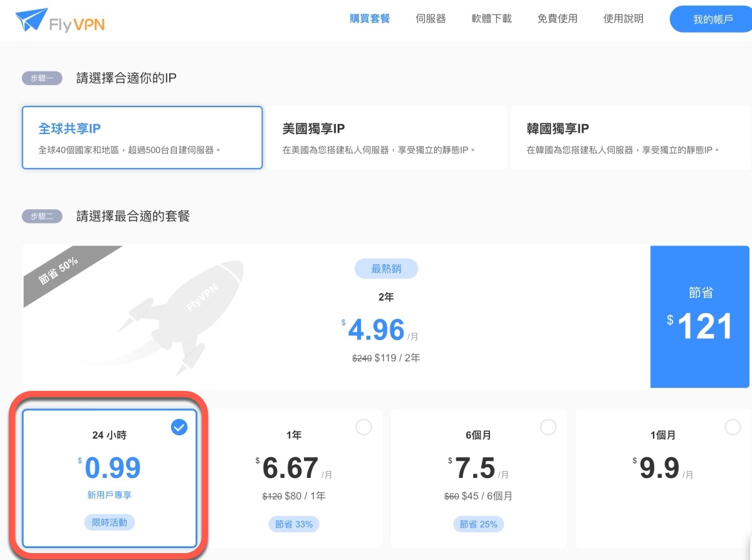Viewport: 752px width, 560px height.
Task: Choose the 全球共享IP option card
Action: tap(142, 138)
